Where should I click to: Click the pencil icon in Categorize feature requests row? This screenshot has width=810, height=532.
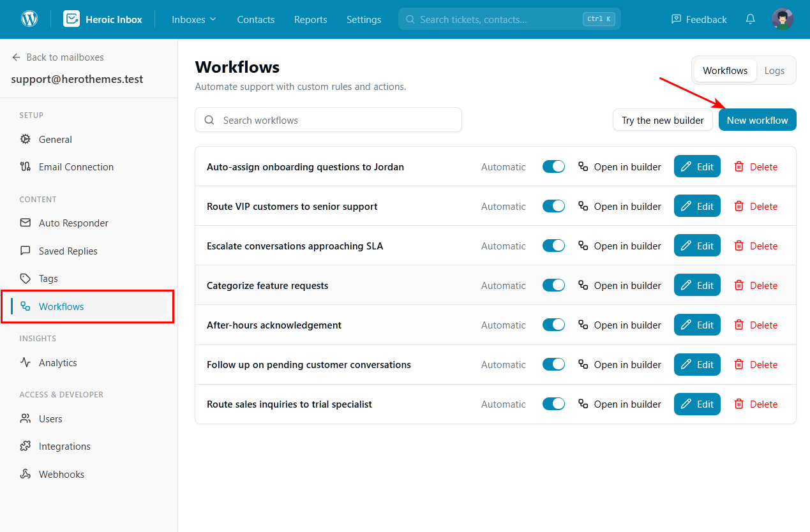point(686,286)
